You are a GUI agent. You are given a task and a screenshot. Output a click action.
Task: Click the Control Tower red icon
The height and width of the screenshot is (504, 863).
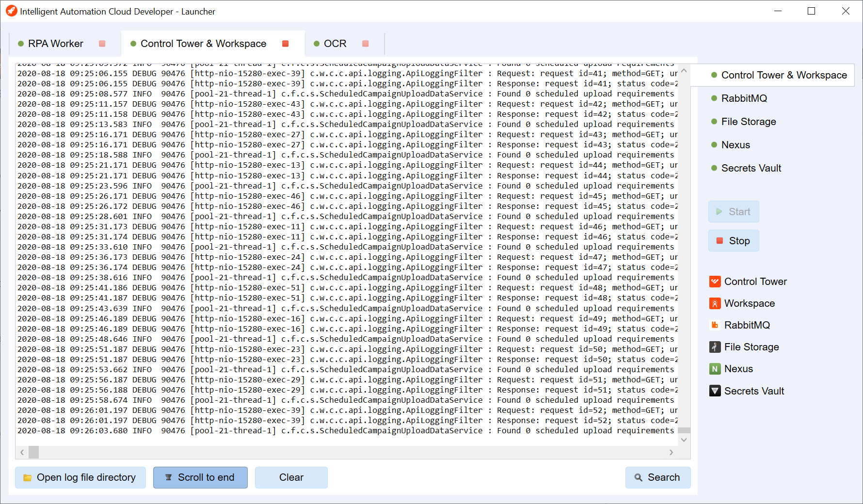click(x=715, y=282)
